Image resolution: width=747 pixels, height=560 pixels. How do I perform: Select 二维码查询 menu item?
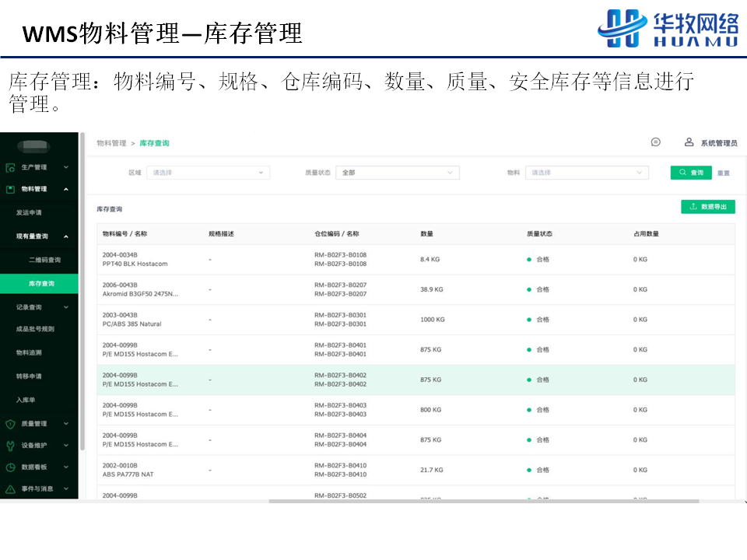click(45, 260)
